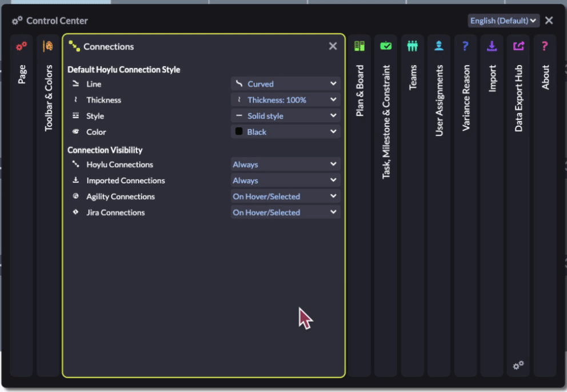The height and width of the screenshot is (392, 567).
Task: Open the Black color dropdown
Action: [x=285, y=131]
